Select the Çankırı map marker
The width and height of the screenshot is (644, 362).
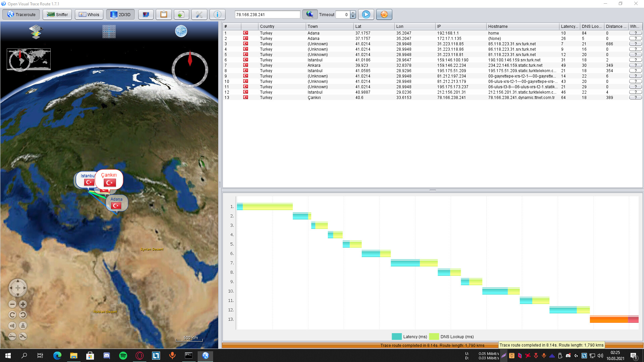(x=109, y=179)
